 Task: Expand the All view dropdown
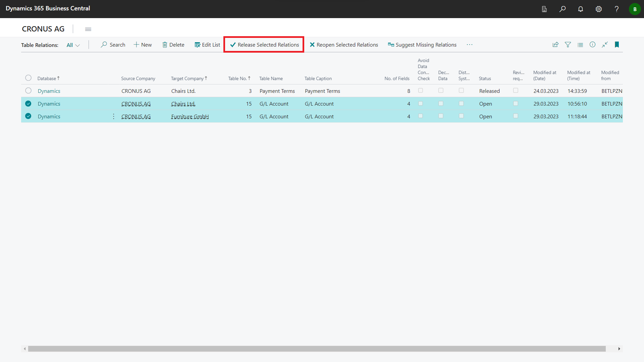point(73,45)
